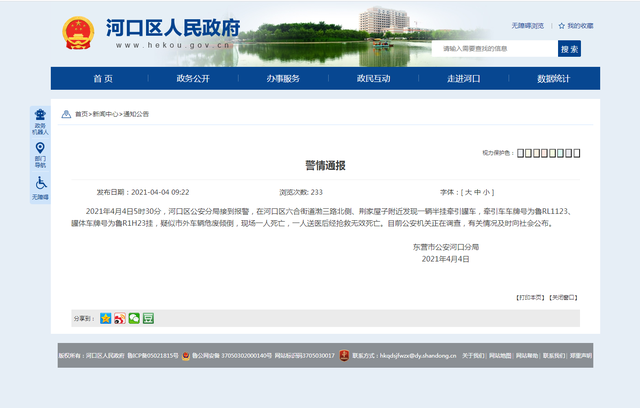This screenshot has height=408, width=640.
Task: Click the 鲁ICP备05021815号 footer link
Action: click(153, 356)
